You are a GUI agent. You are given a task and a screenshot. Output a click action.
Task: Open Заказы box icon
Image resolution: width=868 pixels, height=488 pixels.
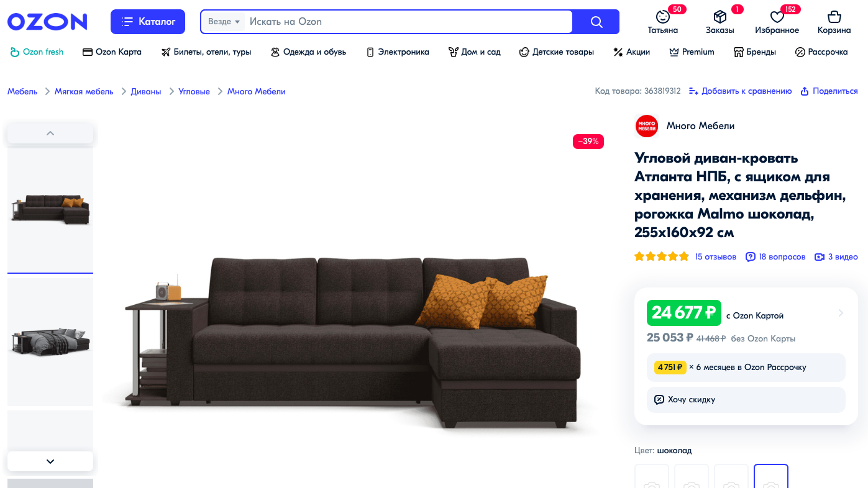point(720,17)
